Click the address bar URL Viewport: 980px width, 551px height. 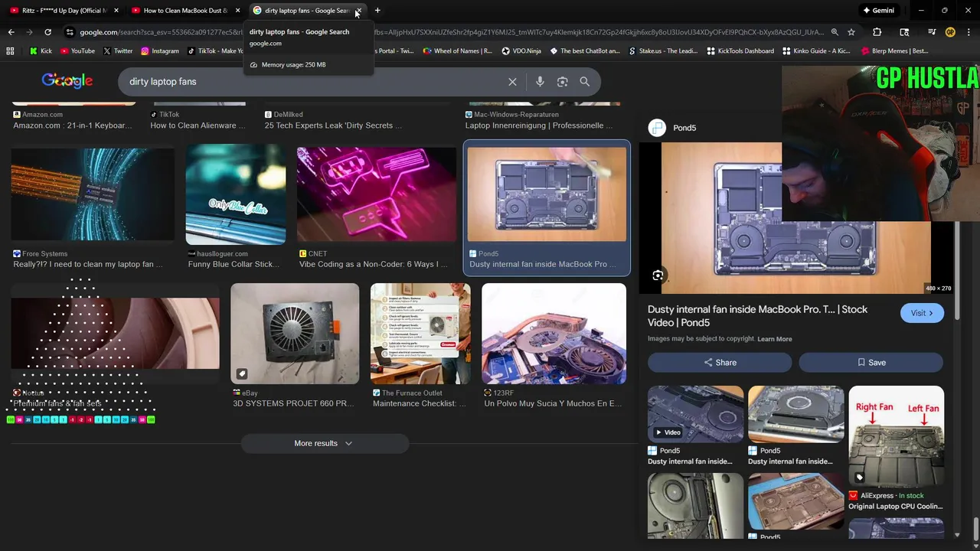(x=452, y=32)
